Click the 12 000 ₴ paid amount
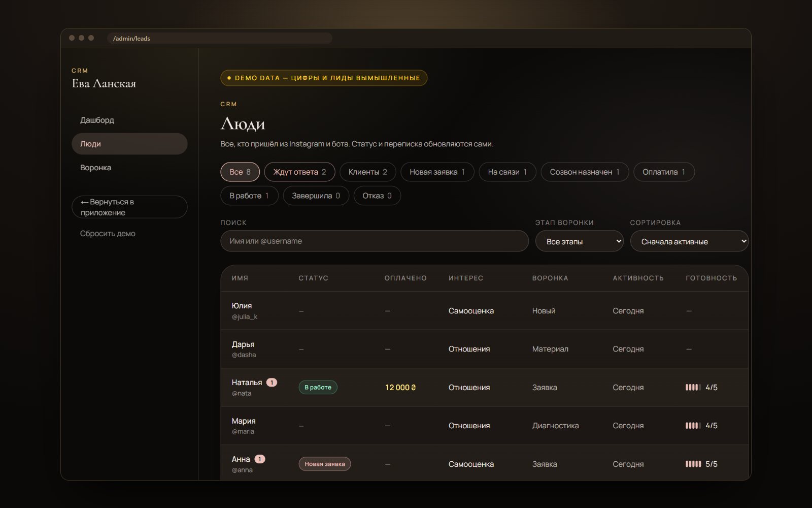The image size is (812, 508). (x=400, y=388)
